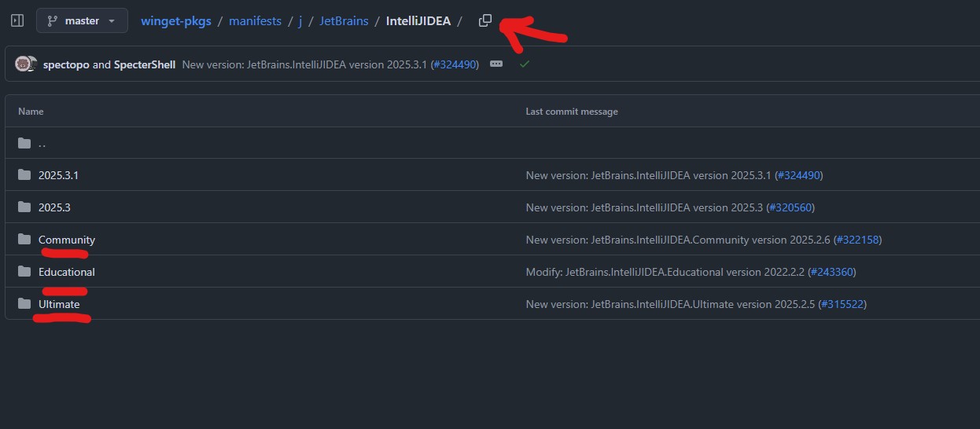Click the folder icon beside Educational
Screen dimensions: 980x429
[x=24, y=271]
